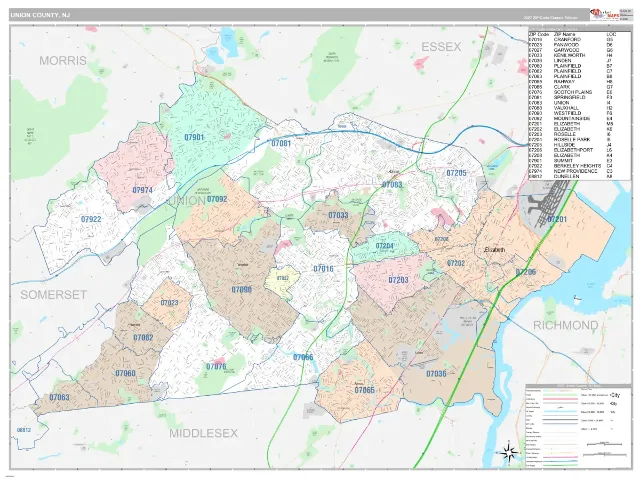Select ZIP label 07033 on the map

(338, 215)
